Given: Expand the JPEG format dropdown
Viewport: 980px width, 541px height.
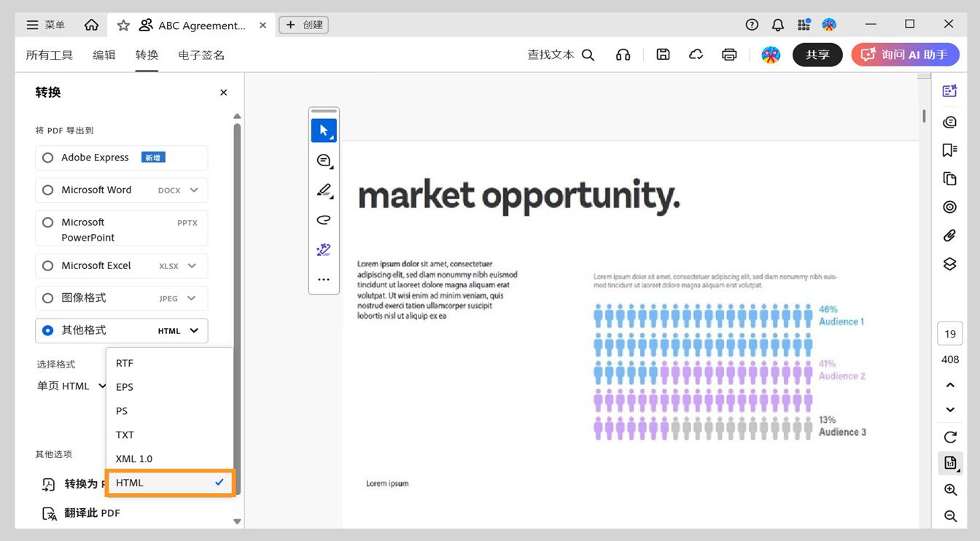Looking at the screenshot, I should 192,297.
